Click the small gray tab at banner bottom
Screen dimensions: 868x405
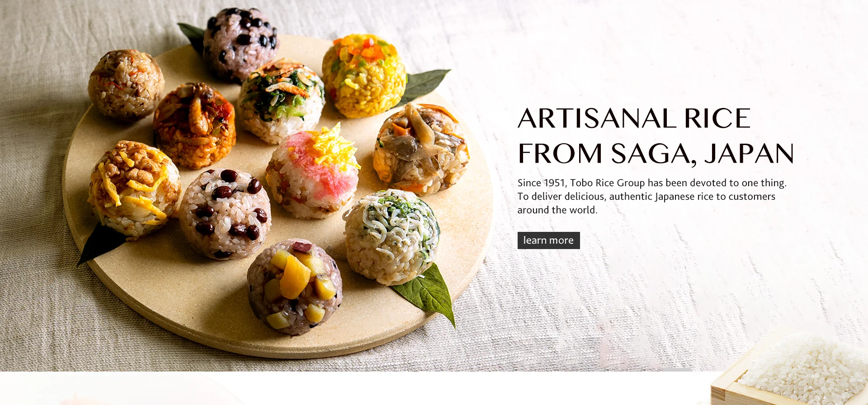(677, 369)
